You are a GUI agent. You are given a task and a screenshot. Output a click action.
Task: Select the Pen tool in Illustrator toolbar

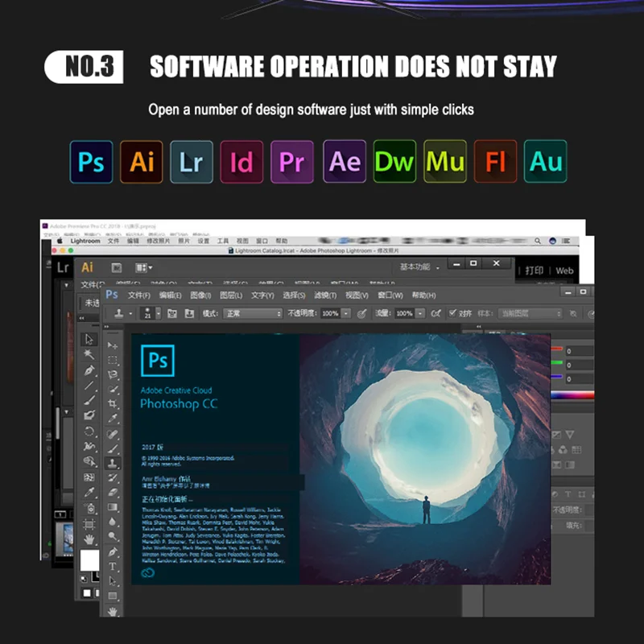[x=89, y=370]
